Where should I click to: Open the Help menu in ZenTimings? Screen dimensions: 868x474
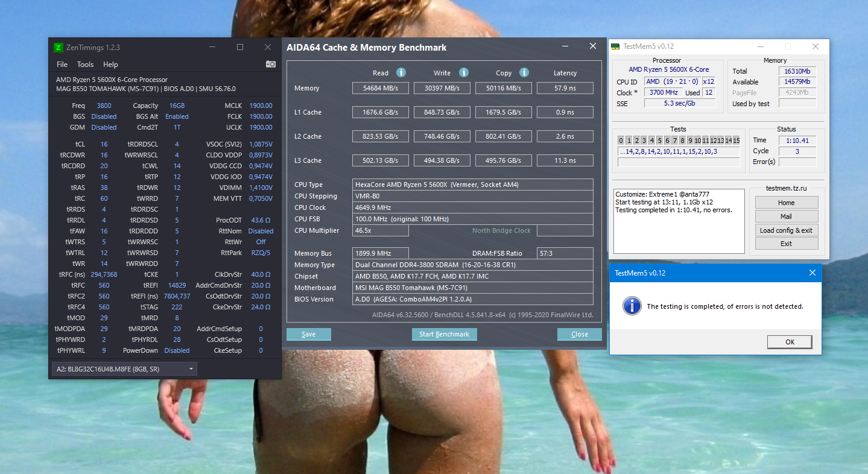coord(110,65)
